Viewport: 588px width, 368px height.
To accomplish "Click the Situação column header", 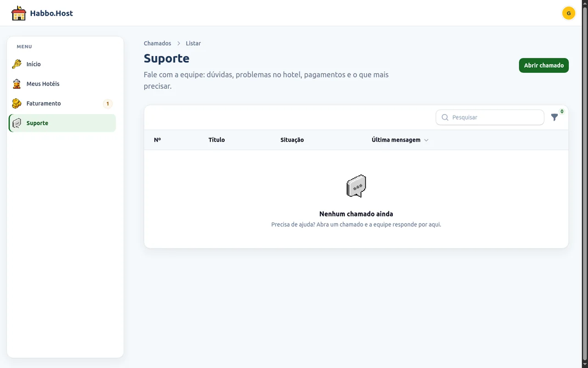I will tap(292, 140).
